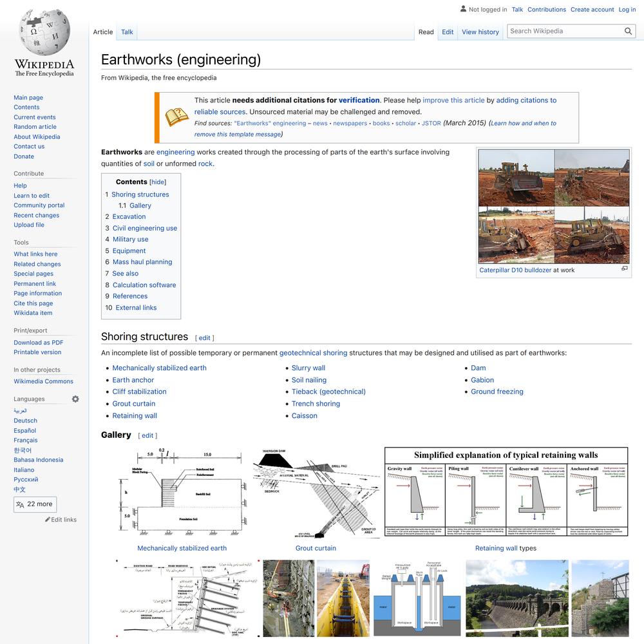The width and height of the screenshot is (644, 644).
Task: Click the Recent changes link
Action: click(x=36, y=215)
